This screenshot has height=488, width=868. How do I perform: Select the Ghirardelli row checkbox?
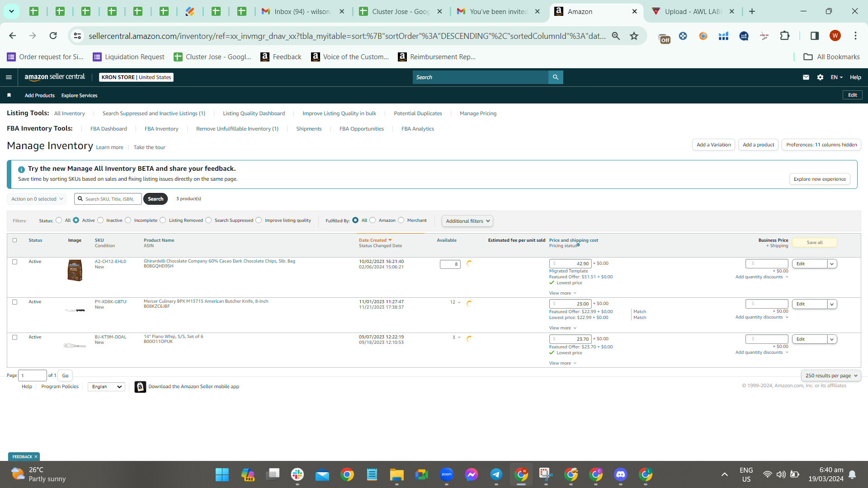point(14,262)
